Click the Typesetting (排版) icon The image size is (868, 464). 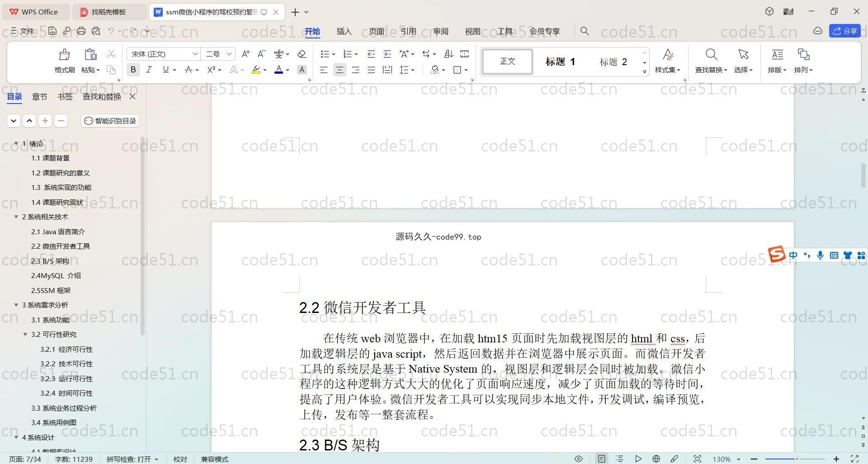pyautogui.click(x=777, y=55)
